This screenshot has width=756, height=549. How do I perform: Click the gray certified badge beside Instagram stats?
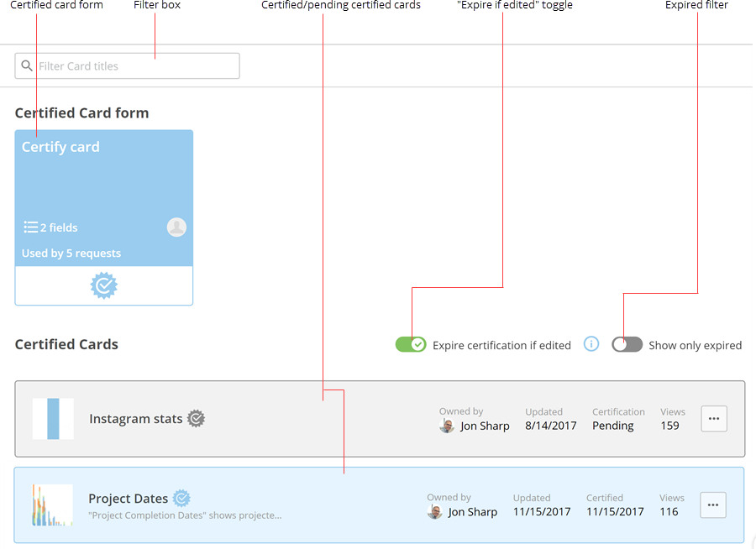click(195, 418)
